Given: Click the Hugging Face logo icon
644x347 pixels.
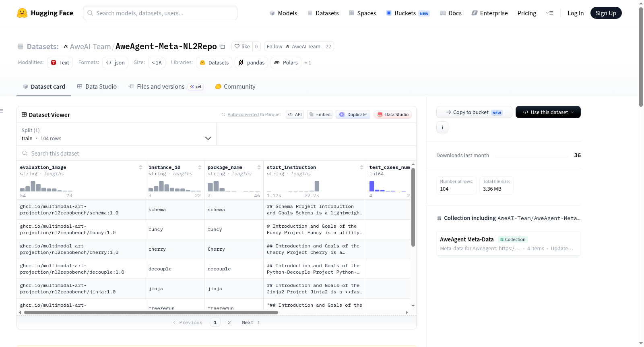Looking at the screenshot, I should click(22, 13).
